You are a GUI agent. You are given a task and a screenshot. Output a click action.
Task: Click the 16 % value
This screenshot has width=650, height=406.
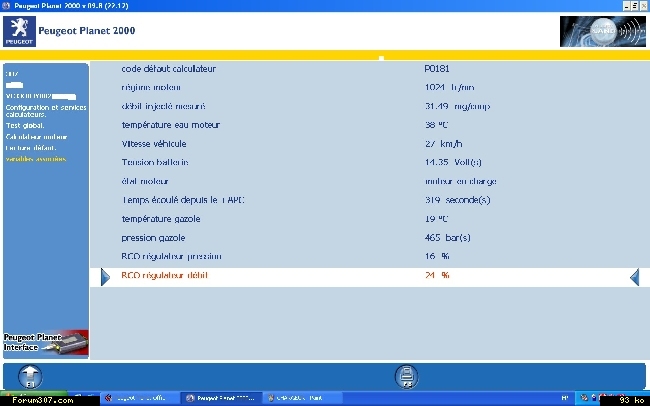coord(437,256)
